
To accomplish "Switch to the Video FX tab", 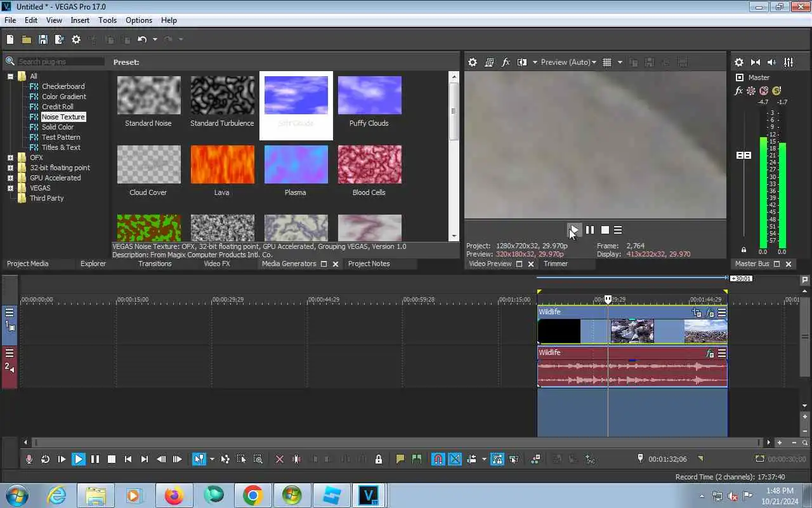I will (217, 264).
